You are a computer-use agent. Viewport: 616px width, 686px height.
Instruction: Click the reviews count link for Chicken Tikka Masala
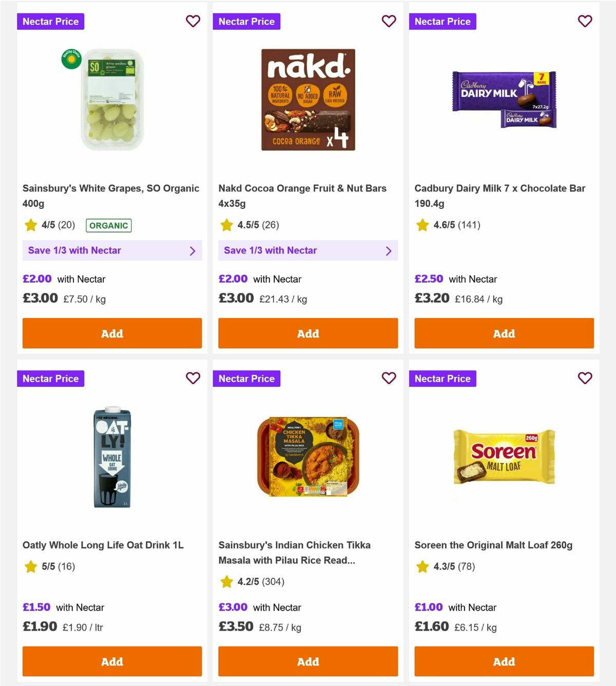[274, 581]
